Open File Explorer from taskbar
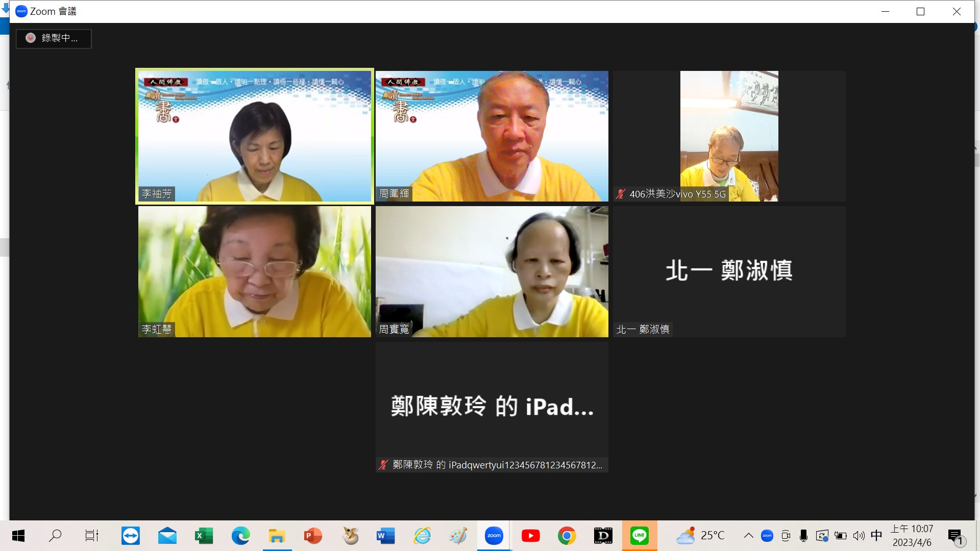 (x=277, y=536)
